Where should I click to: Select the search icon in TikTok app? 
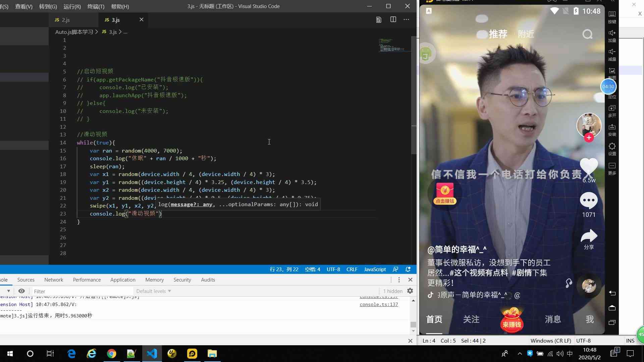tap(588, 34)
